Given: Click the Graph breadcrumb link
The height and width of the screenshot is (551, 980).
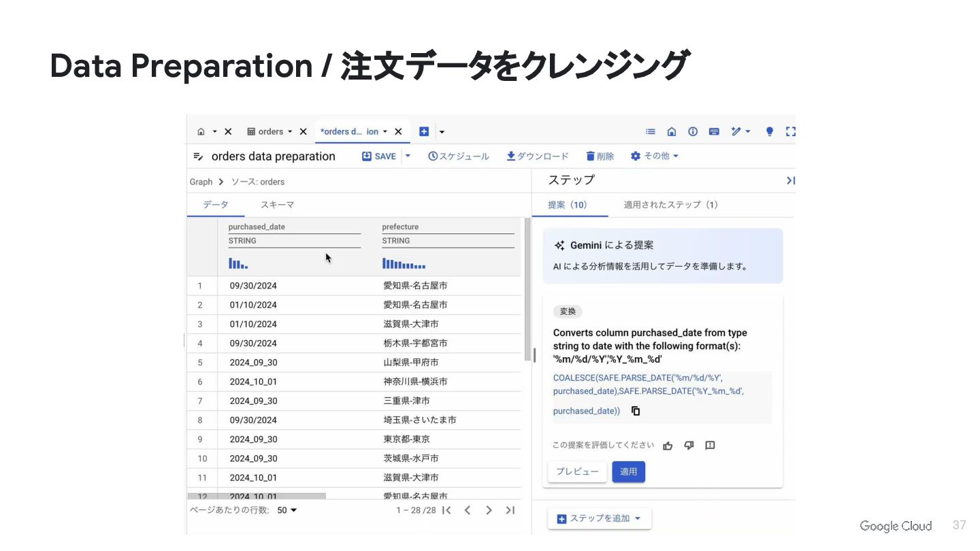Looking at the screenshot, I should coord(201,182).
